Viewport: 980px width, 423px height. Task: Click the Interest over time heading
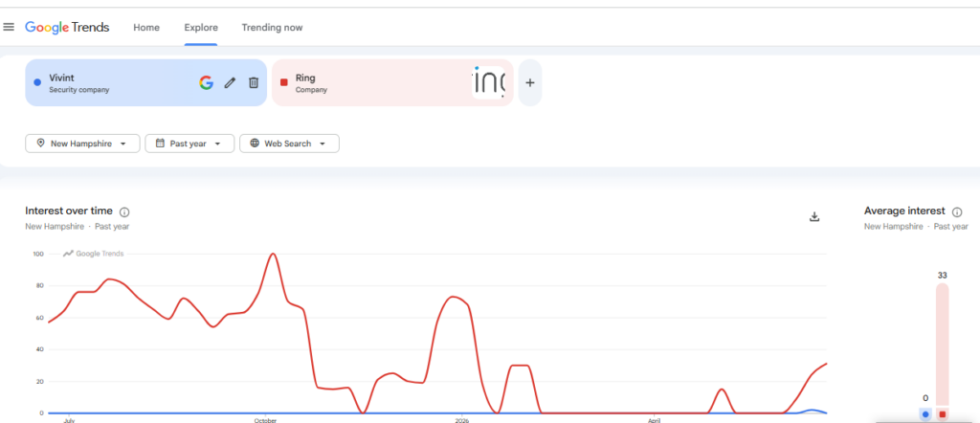click(69, 211)
